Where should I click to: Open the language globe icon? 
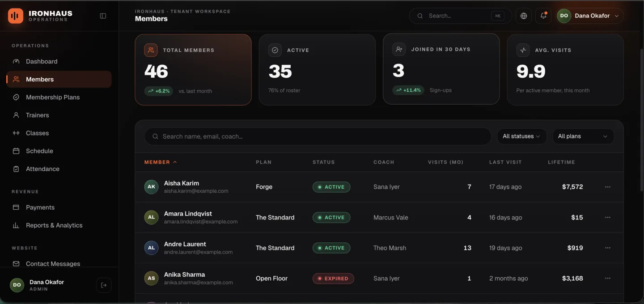[524, 16]
